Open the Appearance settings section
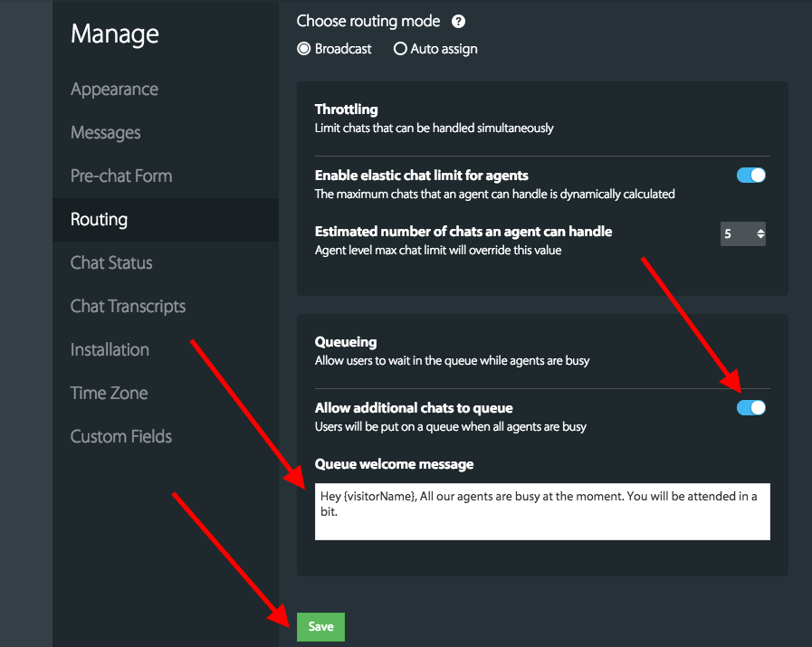Screen dimensions: 812x647 (x=114, y=90)
